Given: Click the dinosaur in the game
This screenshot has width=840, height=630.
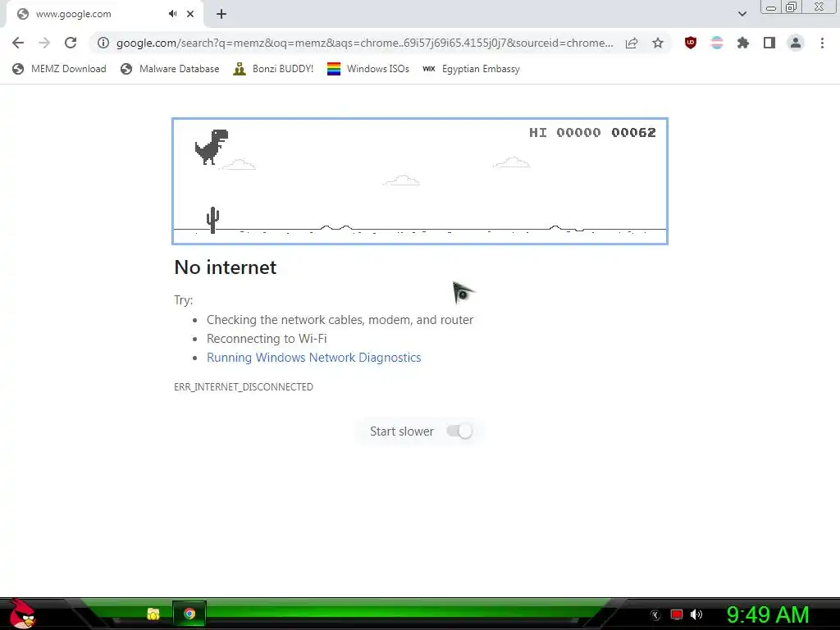Looking at the screenshot, I should (x=212, y=147).
